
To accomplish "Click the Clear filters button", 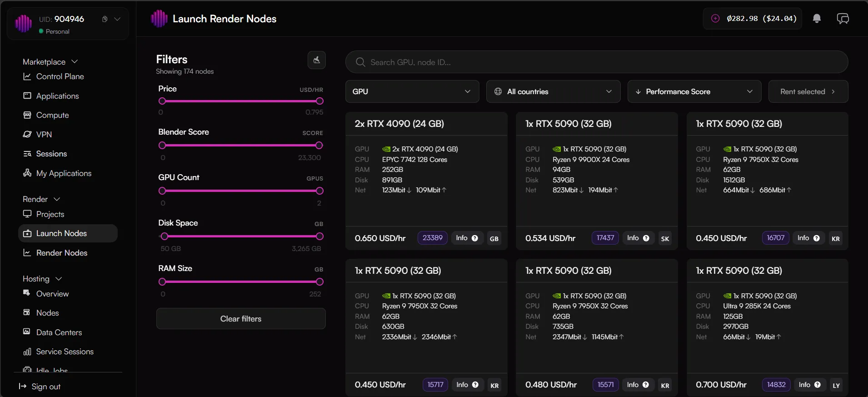I will 241,319.
